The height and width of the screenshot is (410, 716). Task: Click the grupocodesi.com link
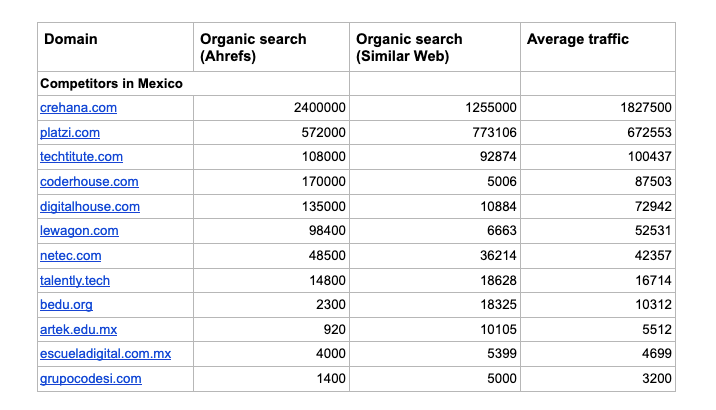pos(90,379)
